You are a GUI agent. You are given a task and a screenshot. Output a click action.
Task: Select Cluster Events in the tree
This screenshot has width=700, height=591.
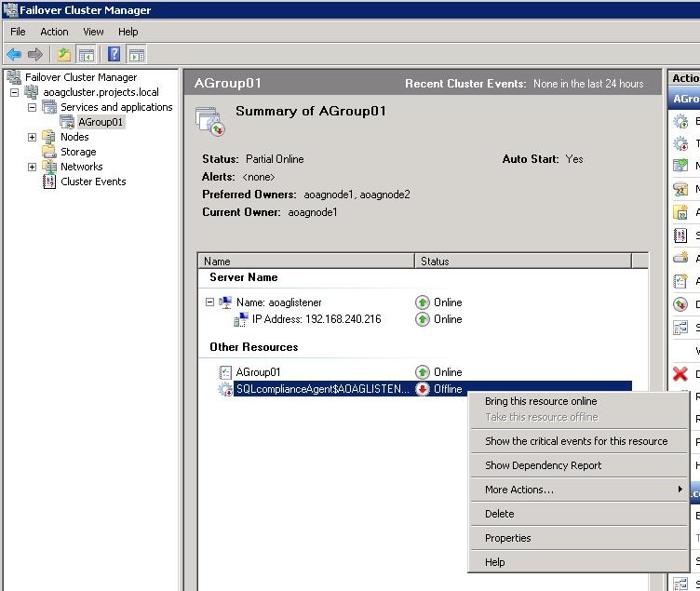click(x=93, y=181)
